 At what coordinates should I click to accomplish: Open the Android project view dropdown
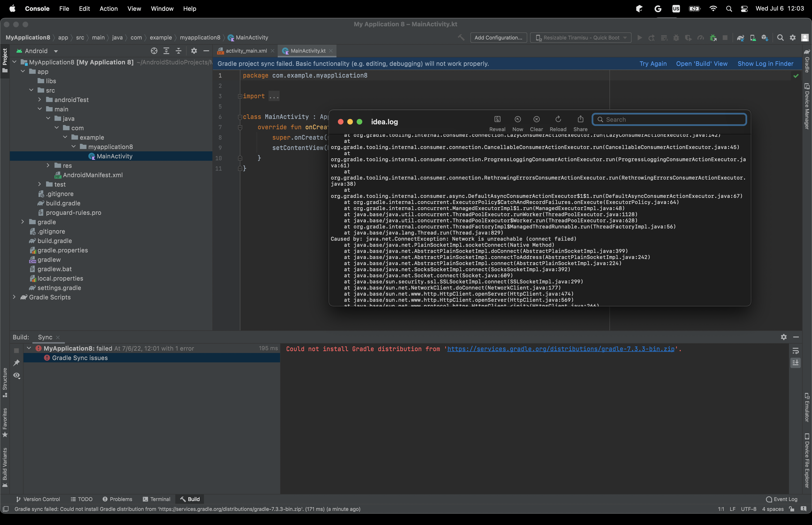pos(37,51)
